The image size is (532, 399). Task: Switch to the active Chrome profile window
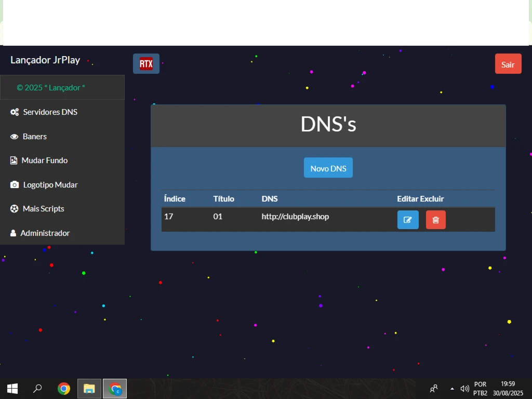pyautogui.click(x=115, y=389)
